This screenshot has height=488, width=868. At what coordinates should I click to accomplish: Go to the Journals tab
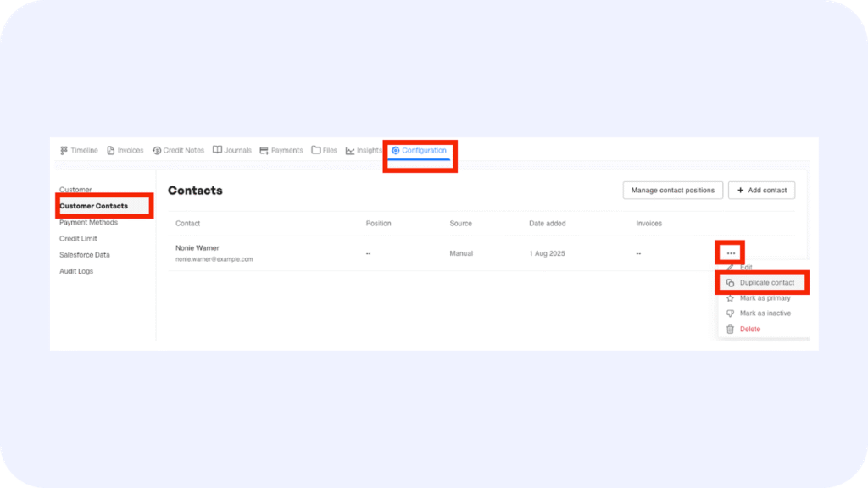coord(232,151)
